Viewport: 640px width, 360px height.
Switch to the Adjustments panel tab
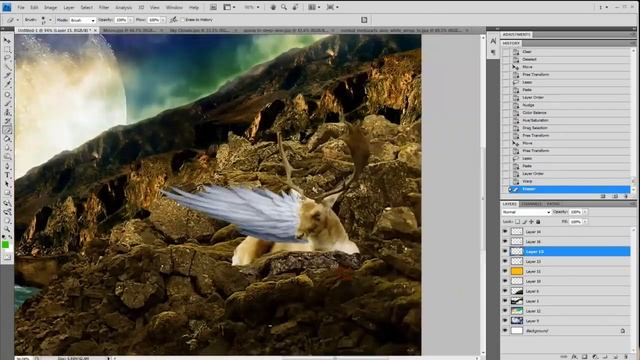tap(516, 34)
